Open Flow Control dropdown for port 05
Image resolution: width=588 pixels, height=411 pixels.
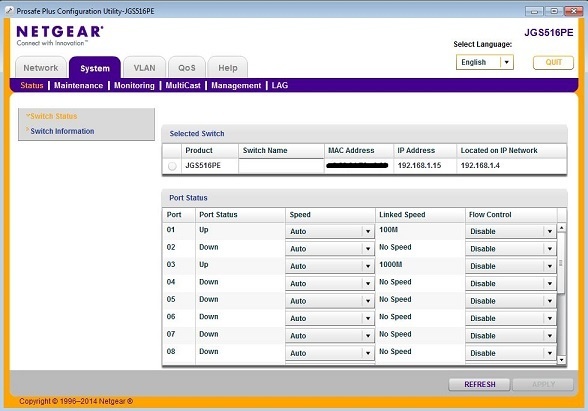[x=511, y=301]
